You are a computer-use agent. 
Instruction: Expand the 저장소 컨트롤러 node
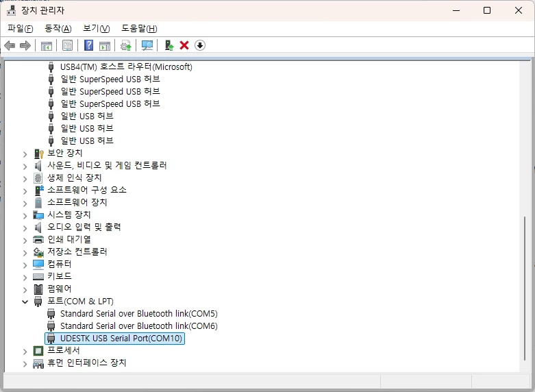coord(25,253)
